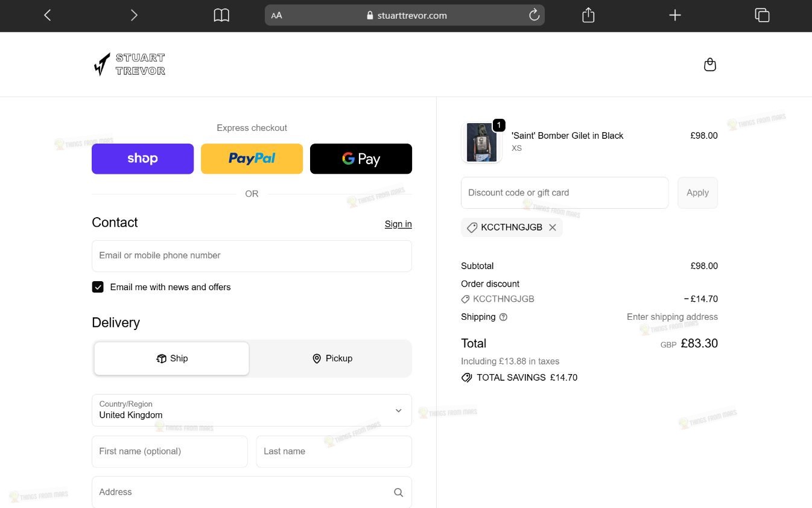Screen dimensions: 812x508
Task: Click the stuarttrevor.com address bar
Action: click(405, 16)
